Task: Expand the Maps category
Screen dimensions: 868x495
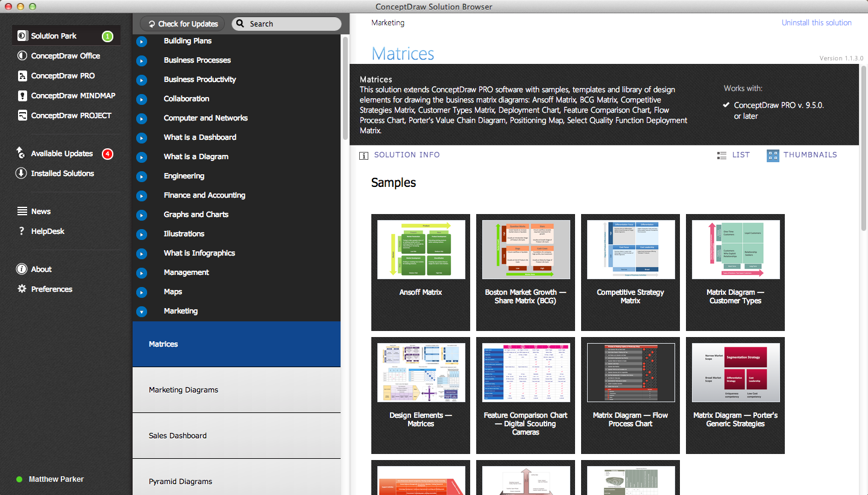Action: point(142,292)
